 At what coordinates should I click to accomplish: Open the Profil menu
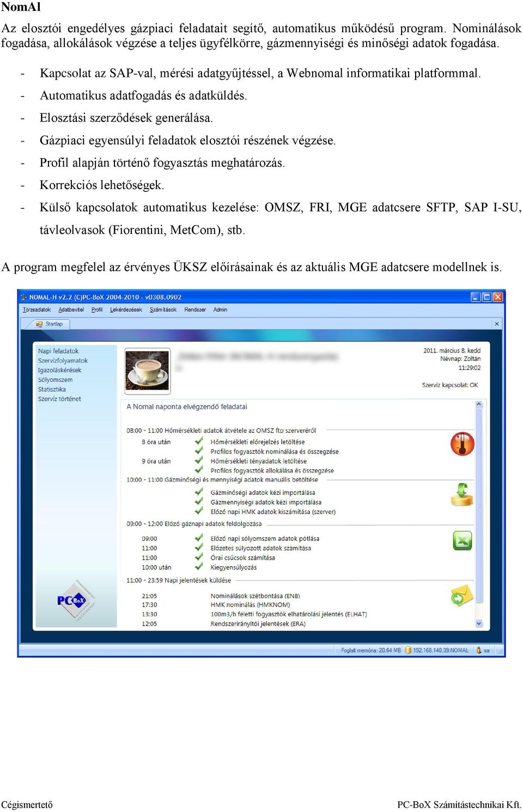pos(97,310)
